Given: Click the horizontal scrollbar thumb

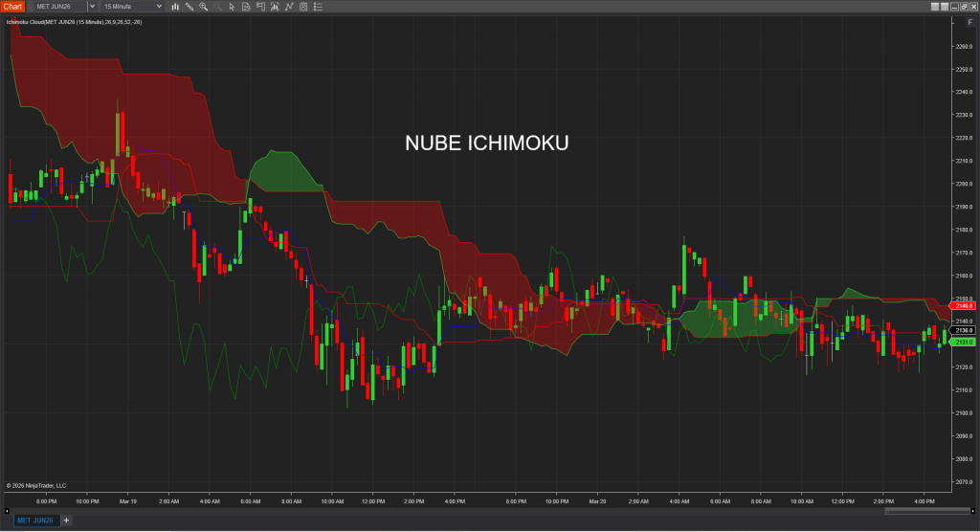Looking at the screenshot, I should coord(919,511).
